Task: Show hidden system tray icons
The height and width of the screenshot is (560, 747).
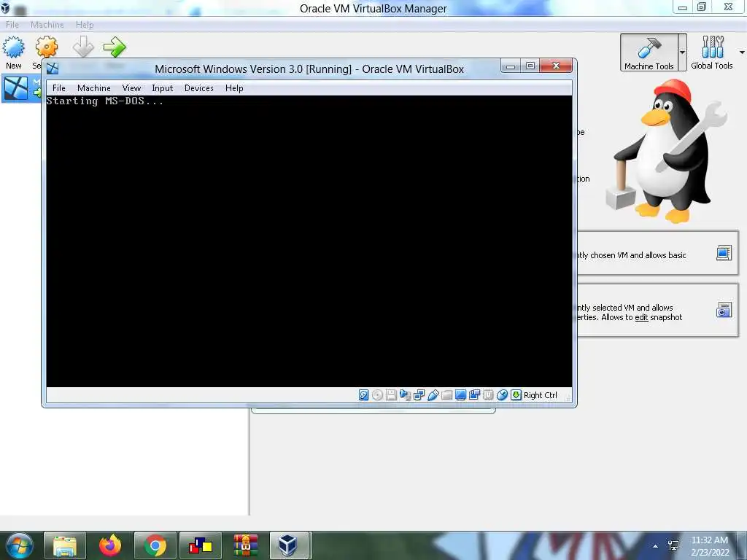Action: coord(656,546)
